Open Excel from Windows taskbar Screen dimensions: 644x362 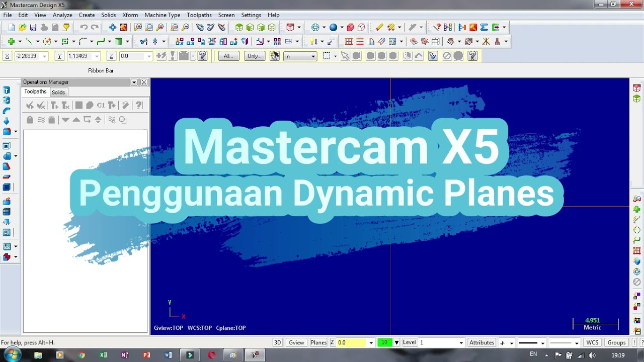point(103,355)
